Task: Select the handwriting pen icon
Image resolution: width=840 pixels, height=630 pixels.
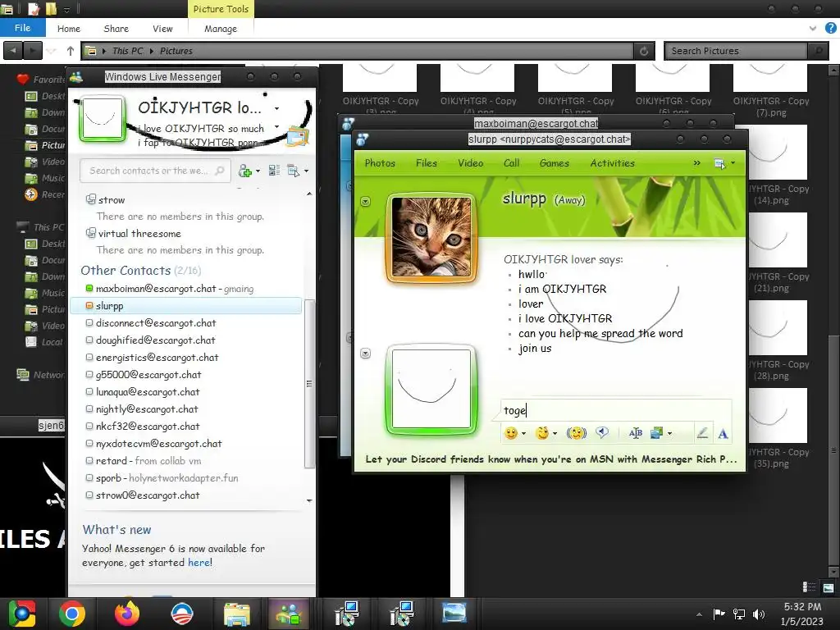Action: click(x=702, y=433)
